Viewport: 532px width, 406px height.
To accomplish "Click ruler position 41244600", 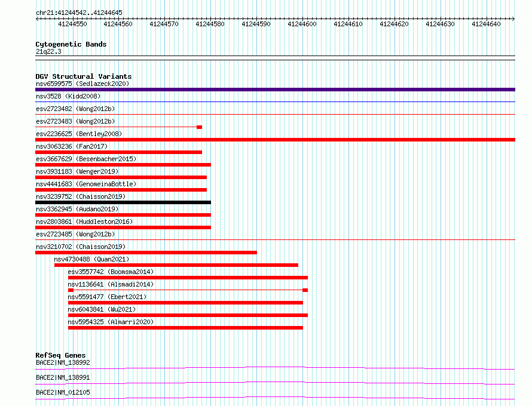I will pos(302,24).
